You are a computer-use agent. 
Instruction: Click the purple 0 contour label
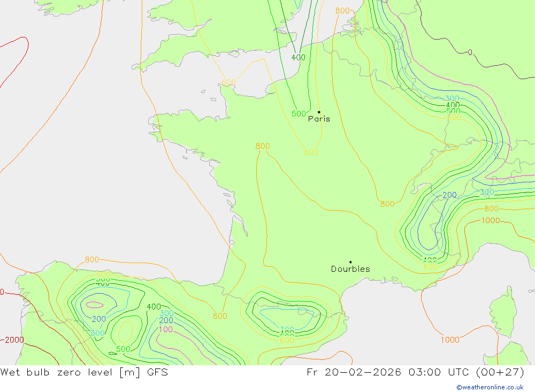[470, 52]
